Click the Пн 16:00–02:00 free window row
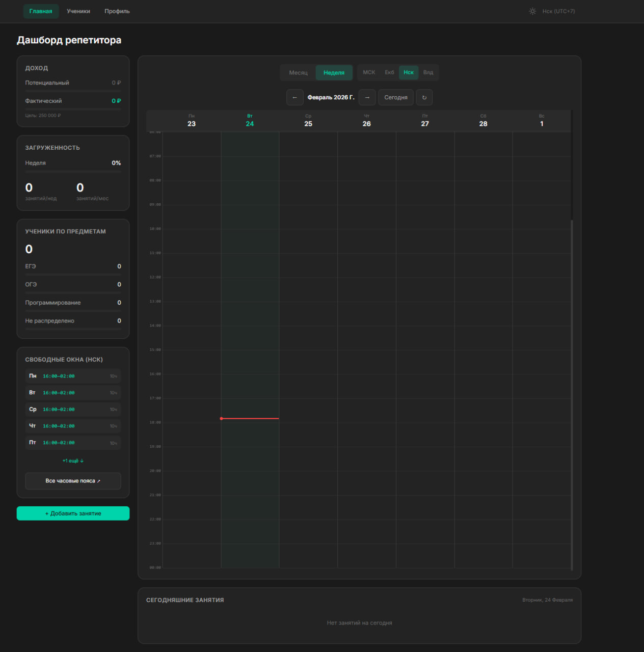Viewport: 644px width, 652px height. [73, 375]
